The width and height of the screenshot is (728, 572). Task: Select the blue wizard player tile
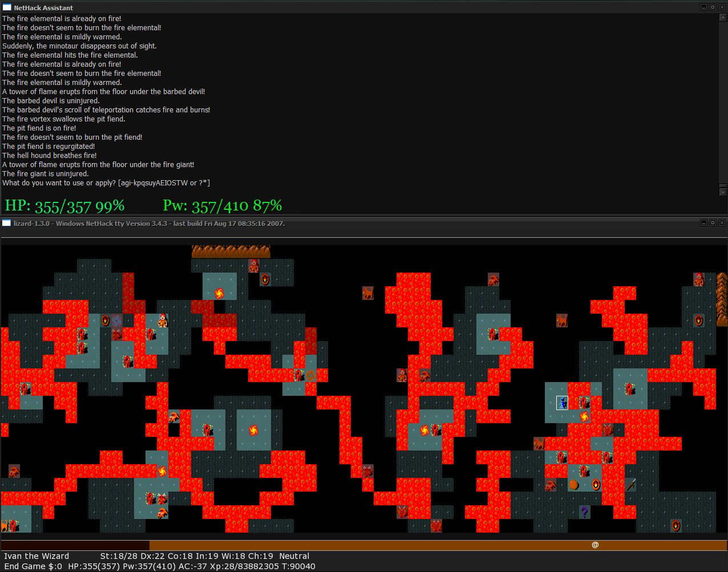pyautogui.click(x=562, y=403)
